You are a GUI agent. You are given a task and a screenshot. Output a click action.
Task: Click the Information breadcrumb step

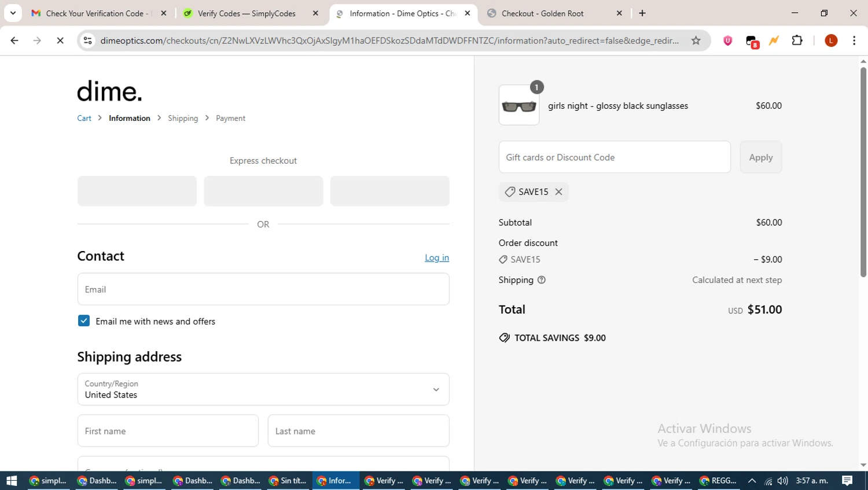point(130,118)
